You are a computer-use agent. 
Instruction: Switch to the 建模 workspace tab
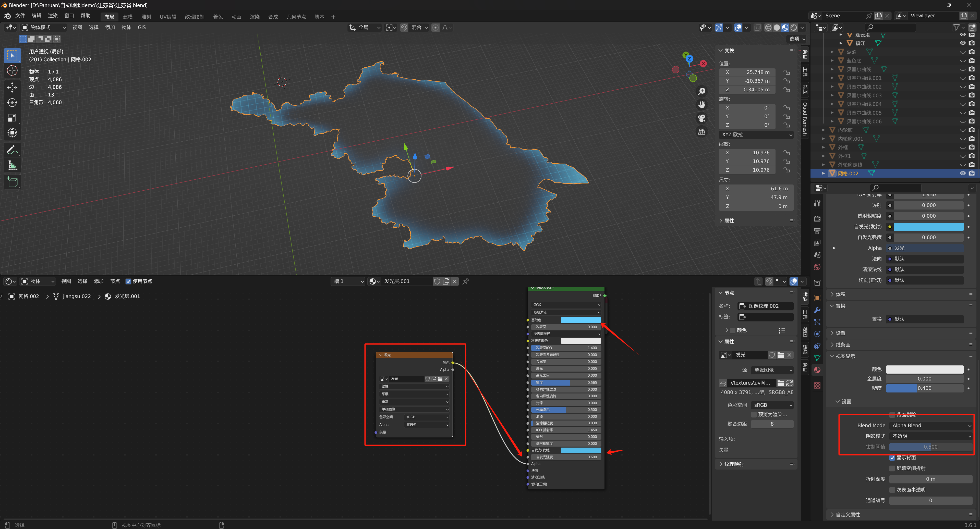[x=128, y=17]
